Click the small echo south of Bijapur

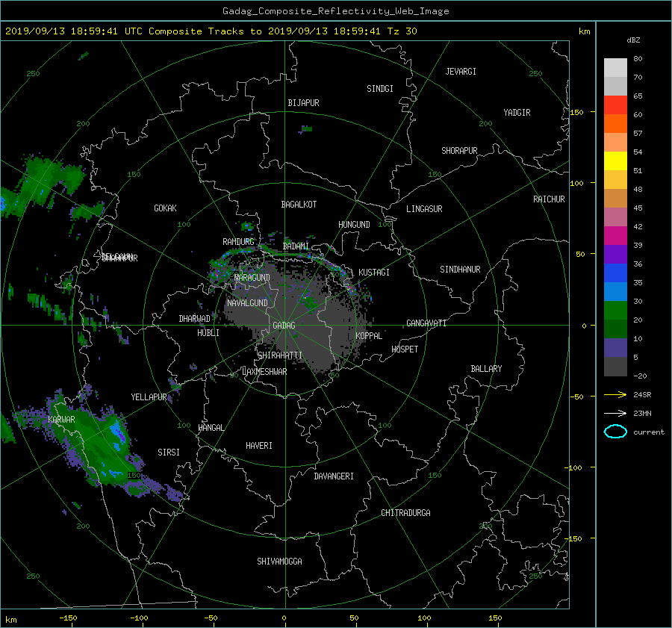(306, 128)
